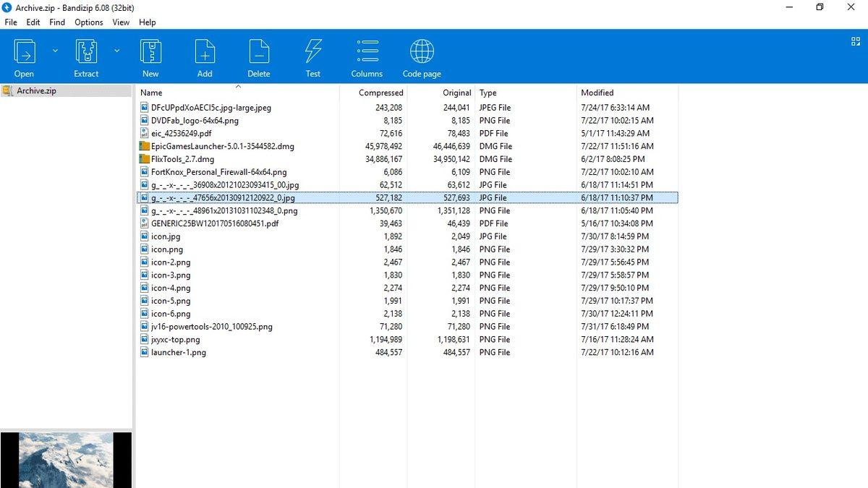Select Archive.zip in the sidebar tree

click(38, 90)
